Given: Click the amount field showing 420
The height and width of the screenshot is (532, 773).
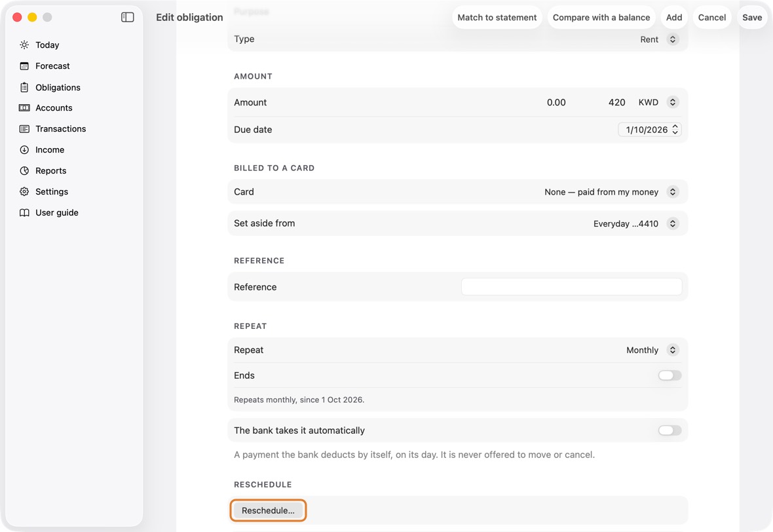Looking at the screenshot, I should tap(616, 102).
